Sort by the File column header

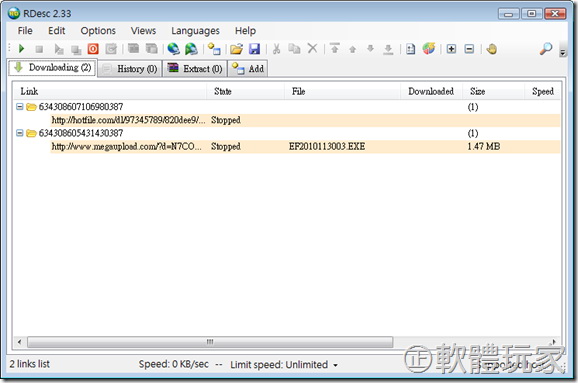click(342, 91)
